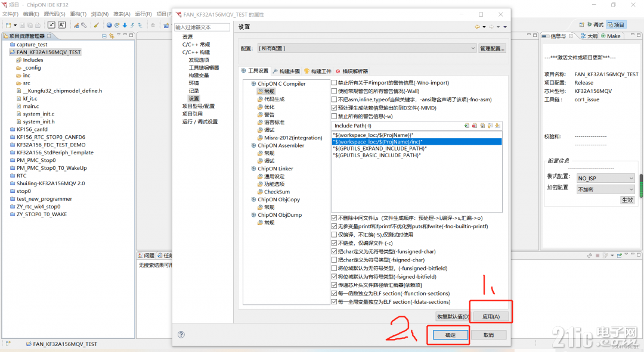
Task: Click the 取消 cancel button
Action: pos(489,335)
